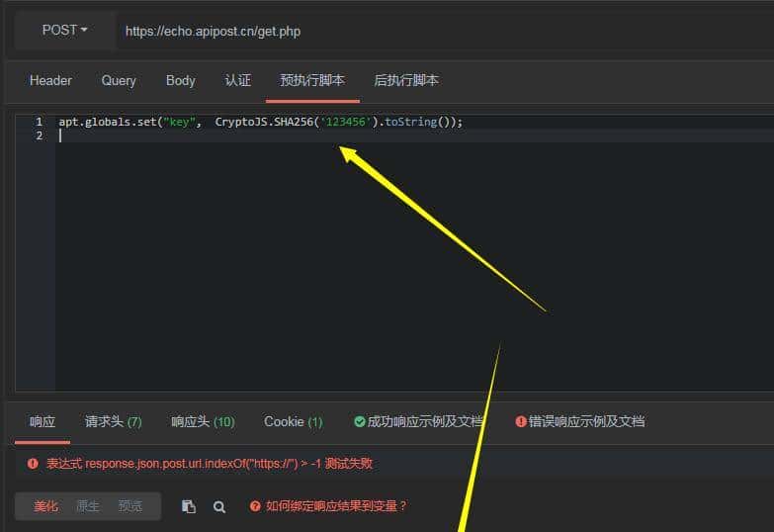
Task: Open the 响应头 (10) tab
Action: (203, 422)
